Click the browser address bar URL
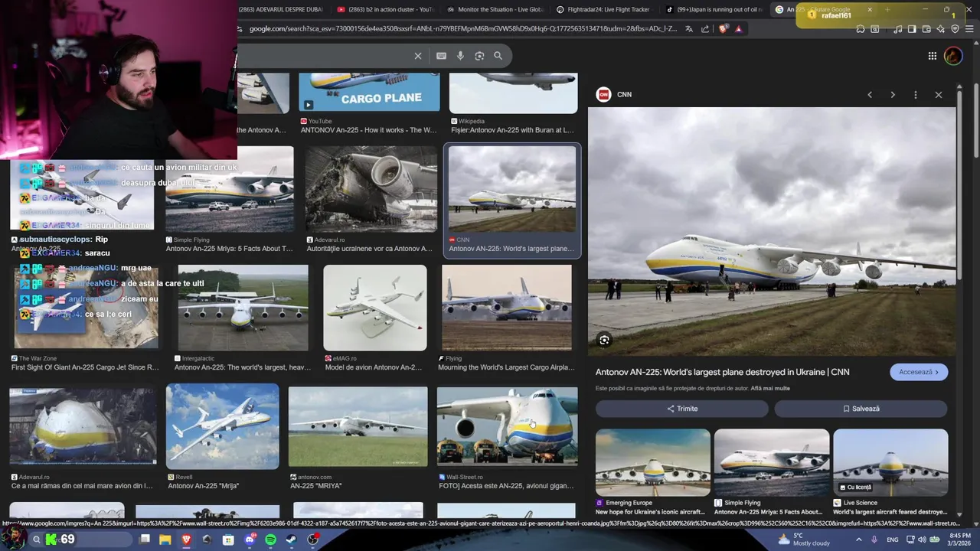Viewport: 980px width, 551px height. click(x=462, y=29)
